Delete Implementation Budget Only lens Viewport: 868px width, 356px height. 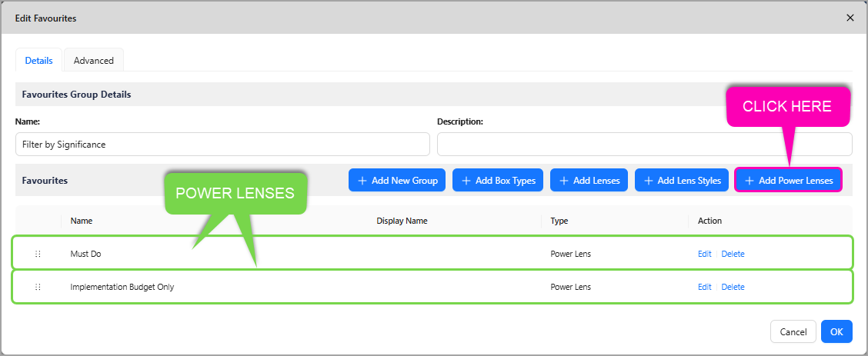[x=733, y=287]
